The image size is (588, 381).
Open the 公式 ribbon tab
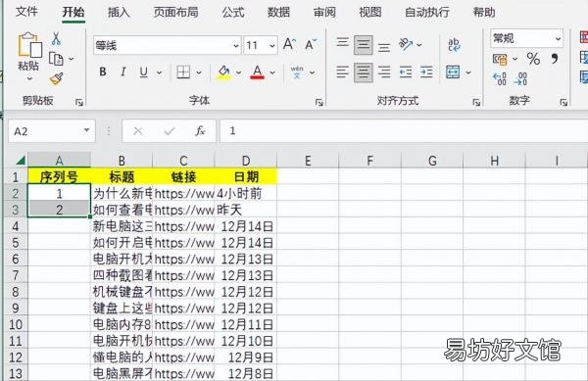[233, 13]
